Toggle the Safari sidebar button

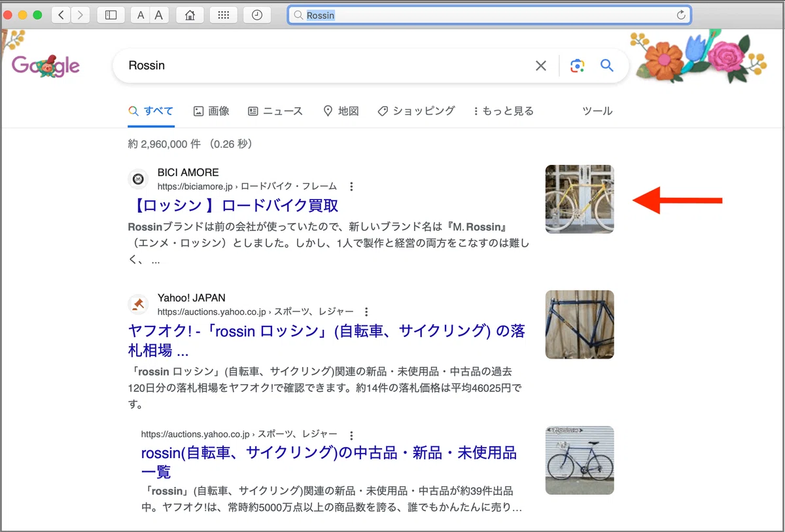111,15
